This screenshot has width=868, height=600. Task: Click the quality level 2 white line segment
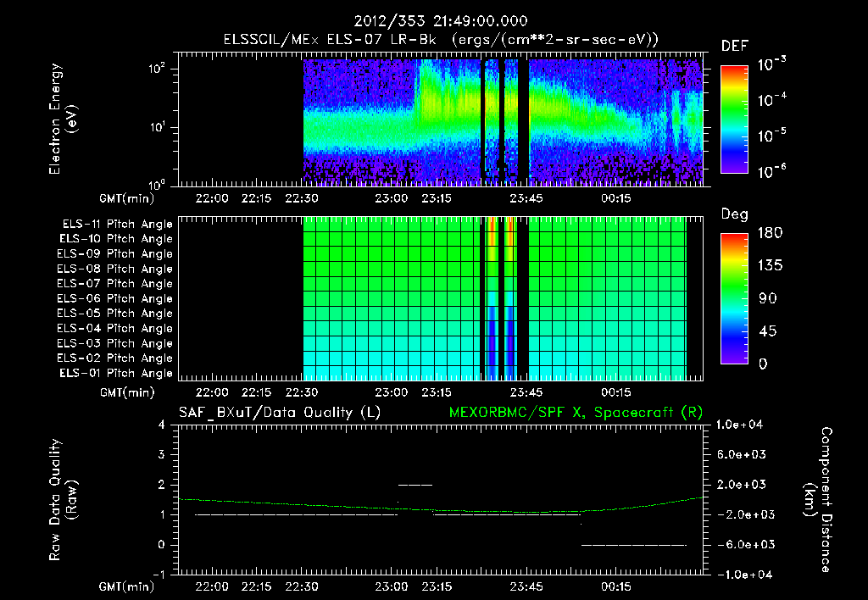tap(415, 485)
